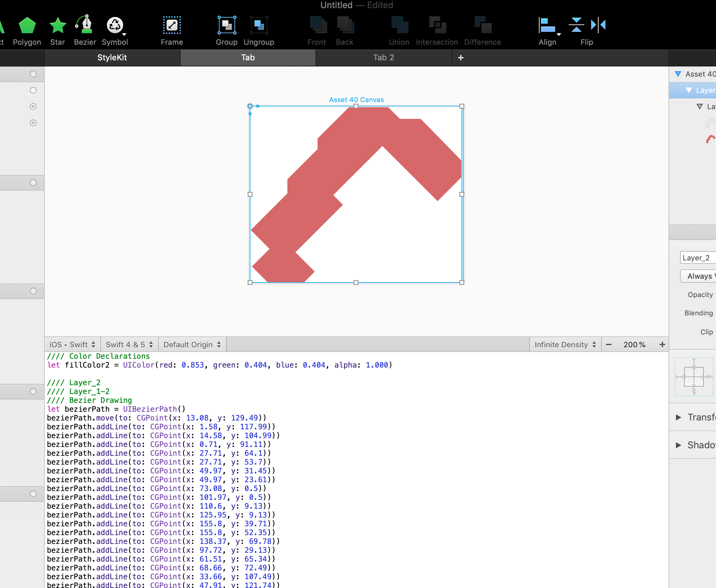Add a new tab with the plus button
Viewport: 716px width, 588px height.
point(461,58)
